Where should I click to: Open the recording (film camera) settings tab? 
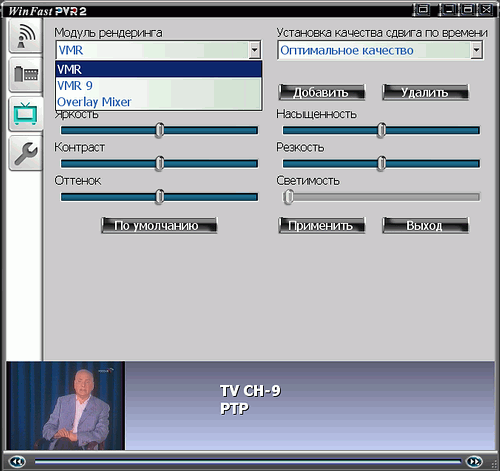tap(26, 74)
